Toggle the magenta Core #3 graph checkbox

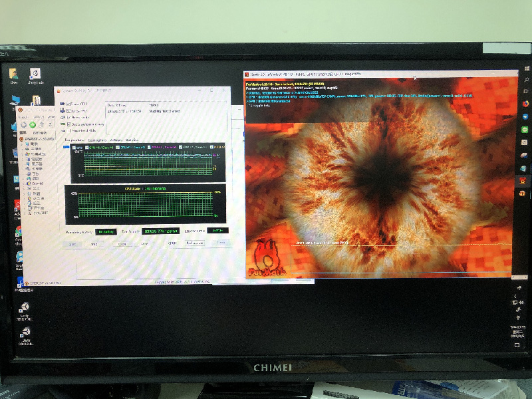(149, 147)
